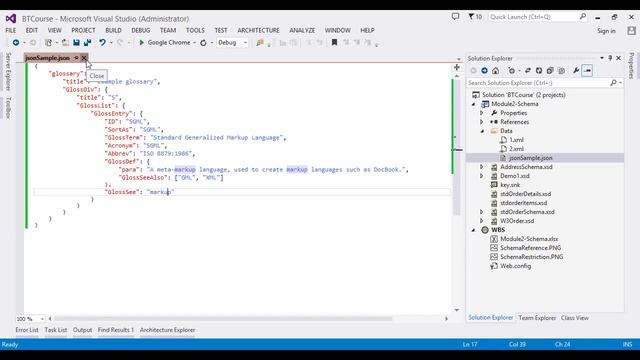Click the Architecture Explorer tab

(x=167, y=330)
